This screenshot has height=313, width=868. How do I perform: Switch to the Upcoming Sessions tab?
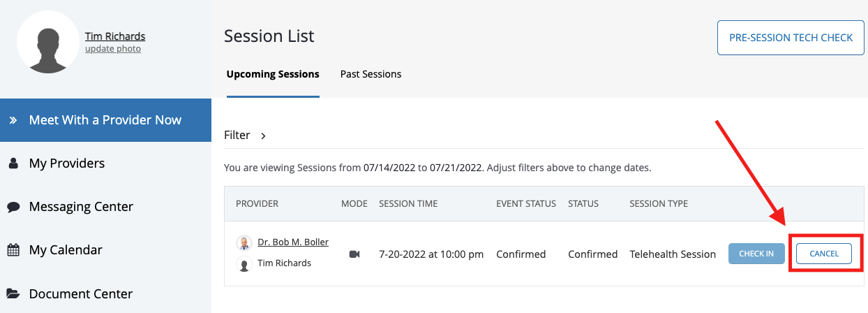(x=273, y=74)
